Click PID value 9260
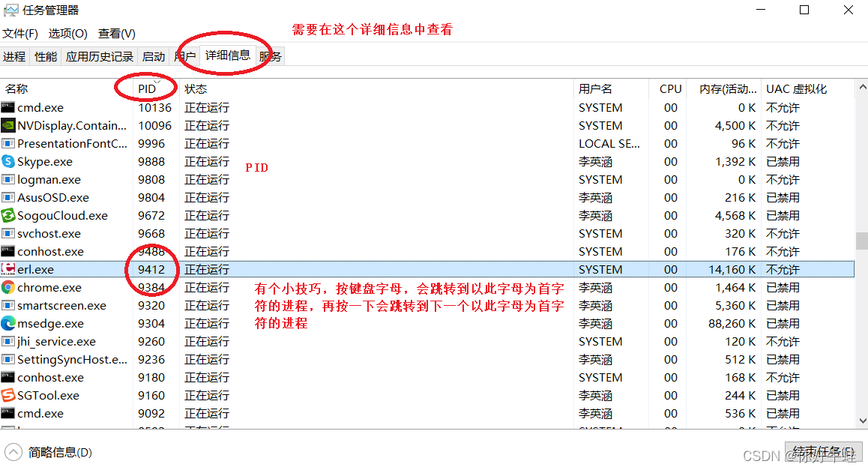Image resolution: width=868 pixels, height=470 pixels. (x=151, y=342)
